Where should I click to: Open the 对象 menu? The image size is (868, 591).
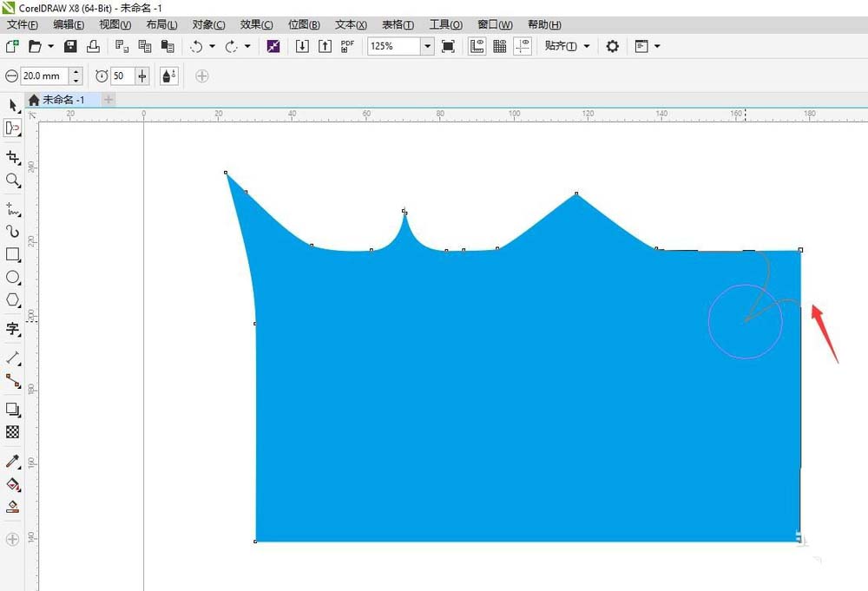(x=208, y=25)
